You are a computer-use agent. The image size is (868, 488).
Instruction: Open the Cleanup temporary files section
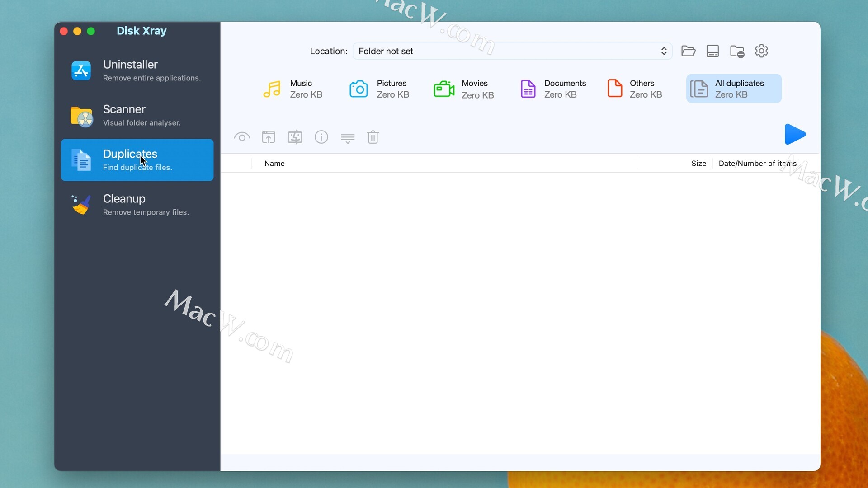137,205
